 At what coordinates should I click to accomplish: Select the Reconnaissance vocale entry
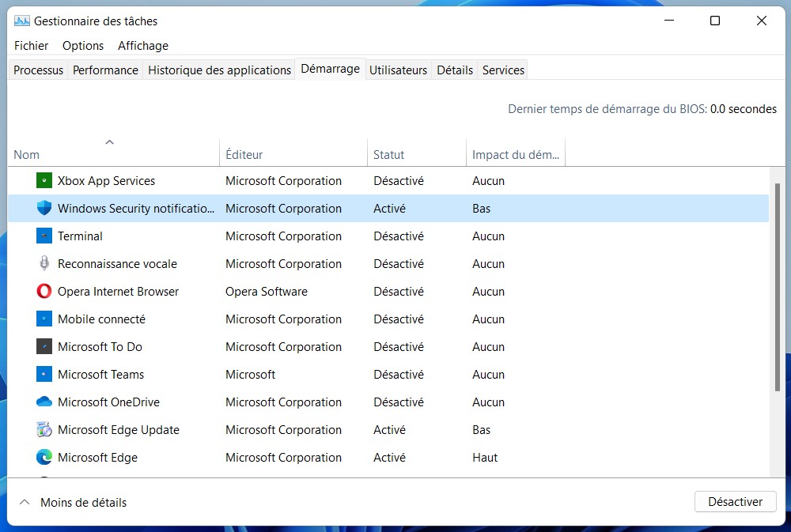117,264
